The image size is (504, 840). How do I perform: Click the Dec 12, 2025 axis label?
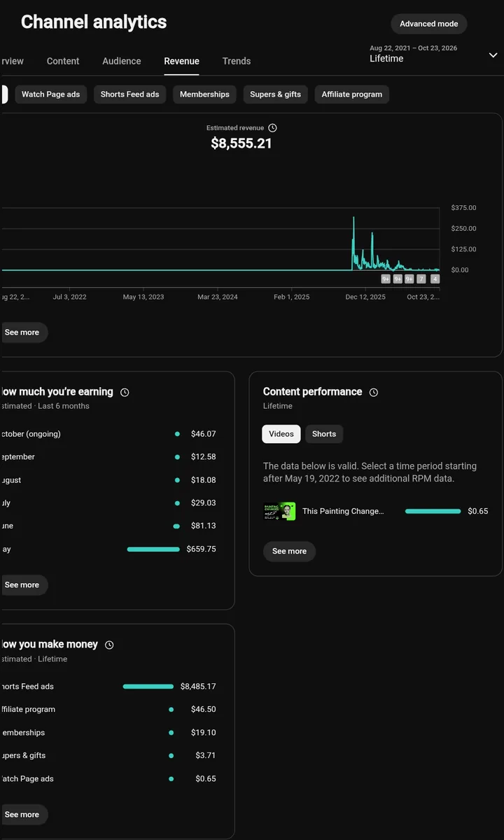(365, 297)
